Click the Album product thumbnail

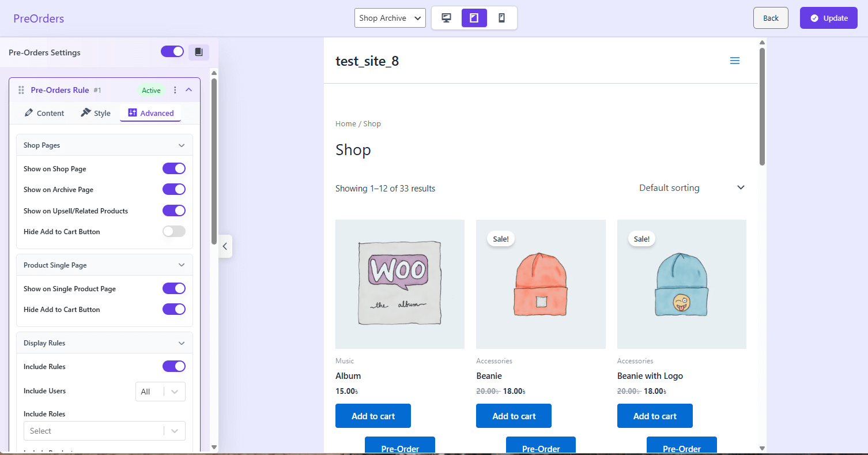(x=400, y=284)
